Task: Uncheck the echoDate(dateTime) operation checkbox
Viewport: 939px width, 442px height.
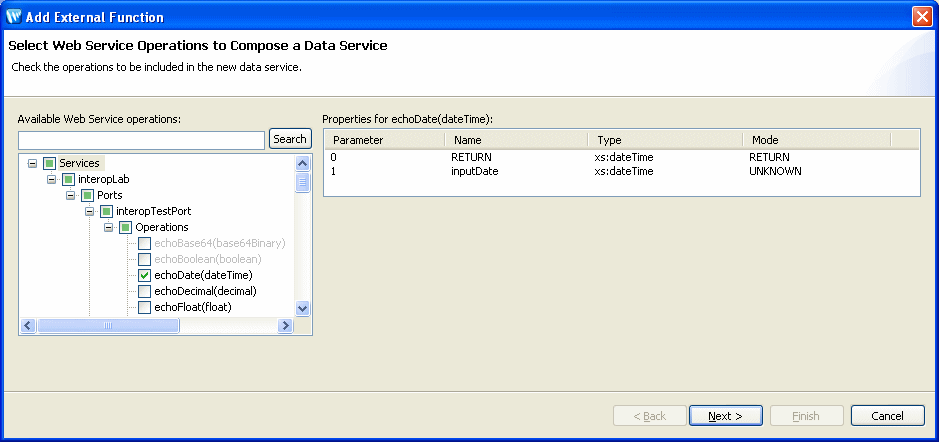Action: click(144, 276)
